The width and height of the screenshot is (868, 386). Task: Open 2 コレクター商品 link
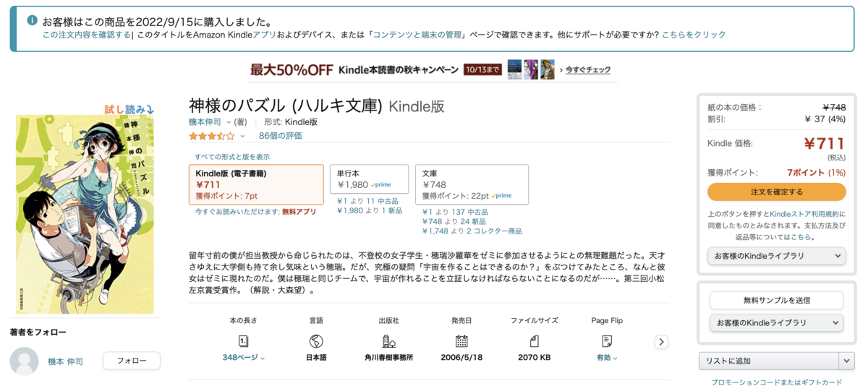494,231
